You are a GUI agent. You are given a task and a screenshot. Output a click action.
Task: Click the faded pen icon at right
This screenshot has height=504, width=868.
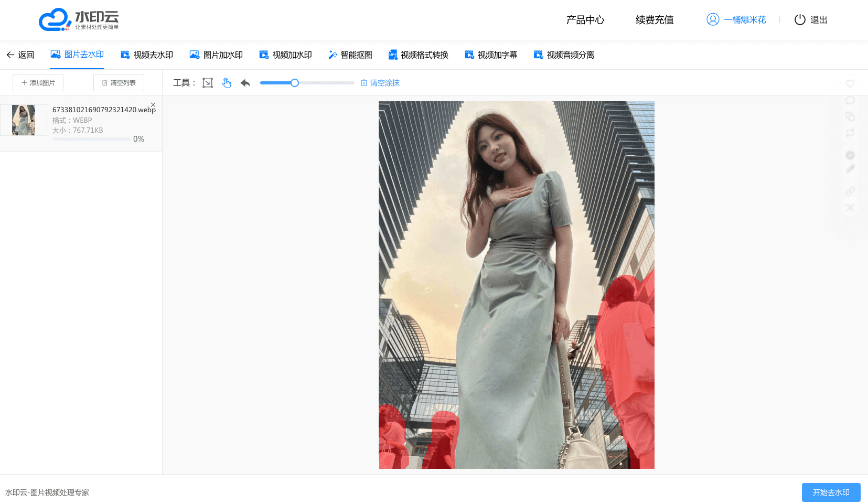click(850, 169)
